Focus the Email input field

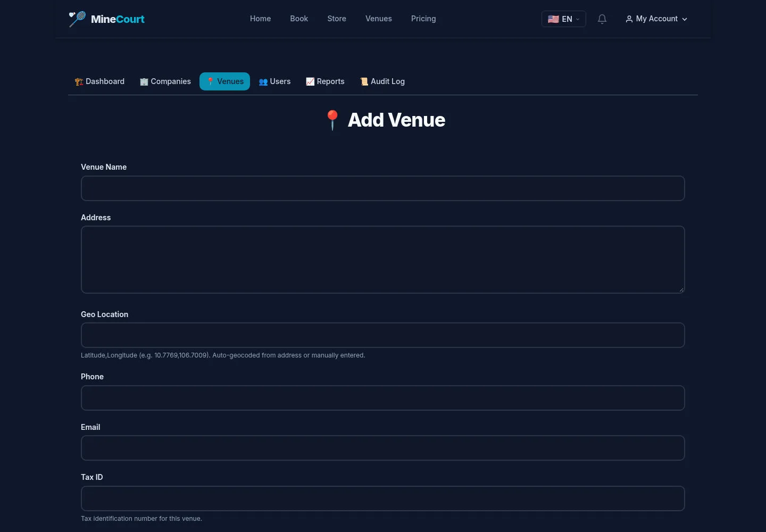[x=383, y=448]
